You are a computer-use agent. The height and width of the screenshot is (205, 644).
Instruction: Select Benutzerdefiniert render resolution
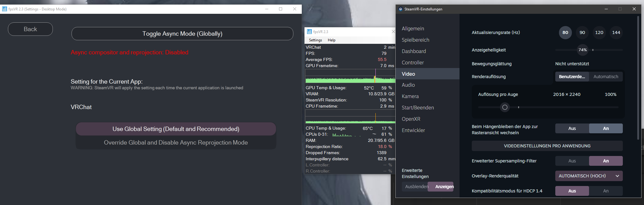point(572,77)
